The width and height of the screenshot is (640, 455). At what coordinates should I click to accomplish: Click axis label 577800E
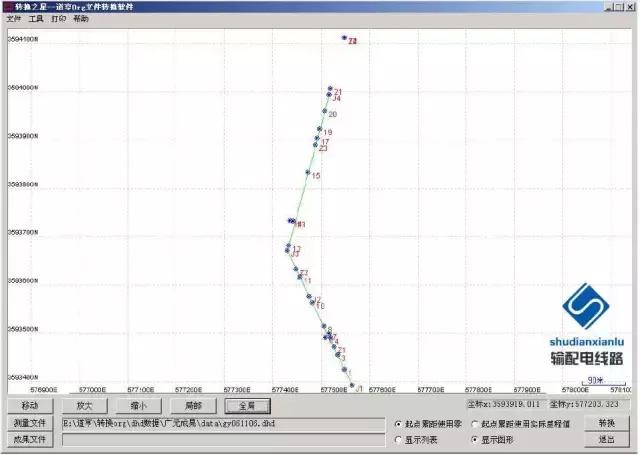click(478, 390)
